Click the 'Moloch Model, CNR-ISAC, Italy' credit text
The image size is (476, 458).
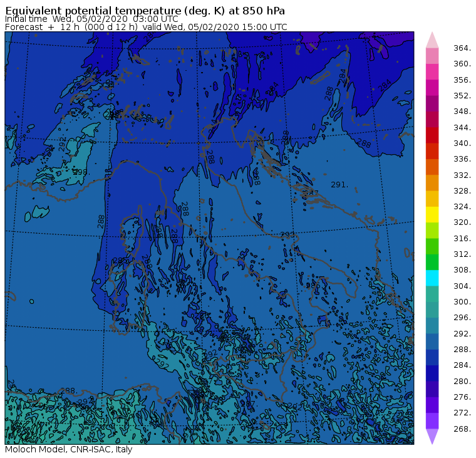69,449
